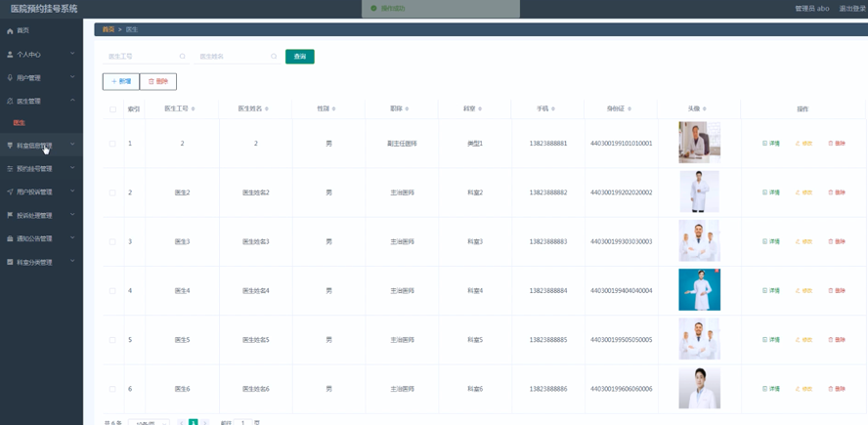Click the 详情 details icon for row 1
This screenshot has height=425, width=868.
(765, 144)
